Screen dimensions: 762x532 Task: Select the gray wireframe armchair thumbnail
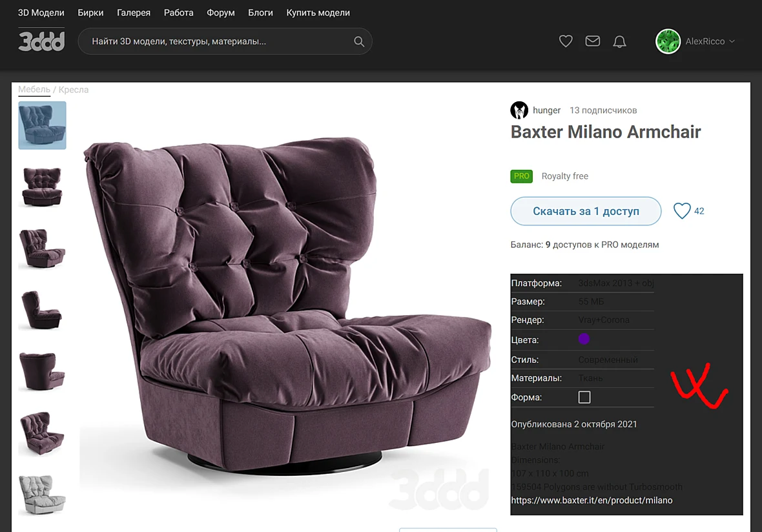point(42,495)
